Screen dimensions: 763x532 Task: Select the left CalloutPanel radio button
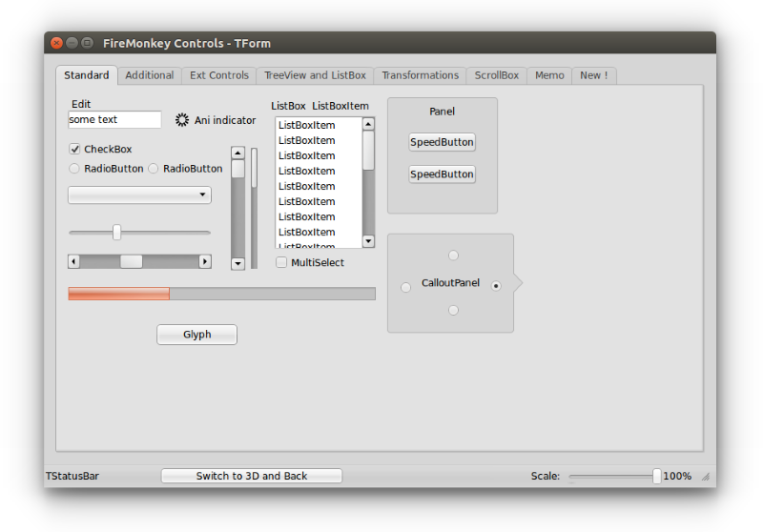pyautogui.click(x=405, y=287)
